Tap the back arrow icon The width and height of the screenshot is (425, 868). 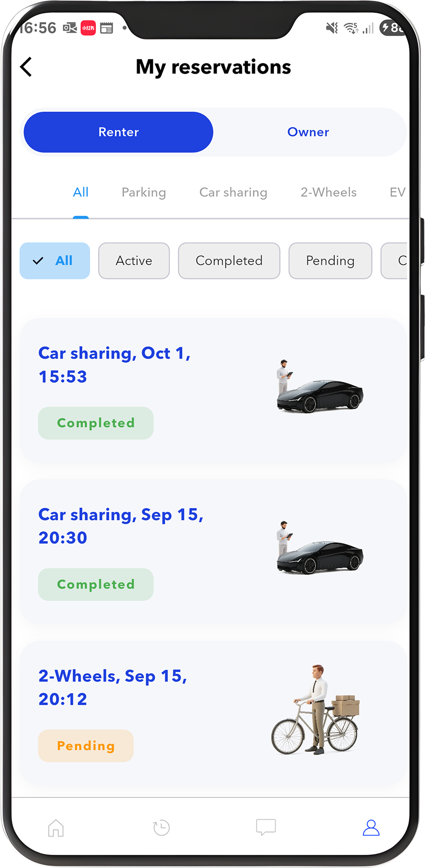tap(26, 67)
